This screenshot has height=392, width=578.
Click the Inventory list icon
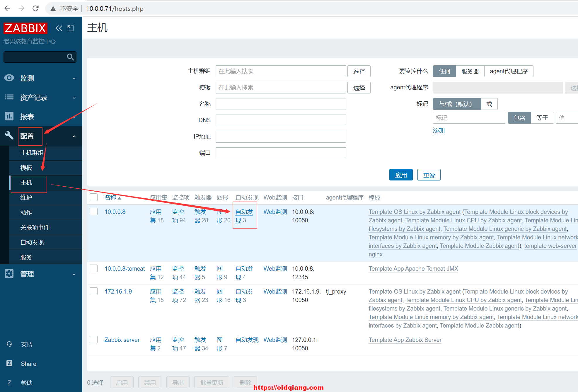coord(9,97)
